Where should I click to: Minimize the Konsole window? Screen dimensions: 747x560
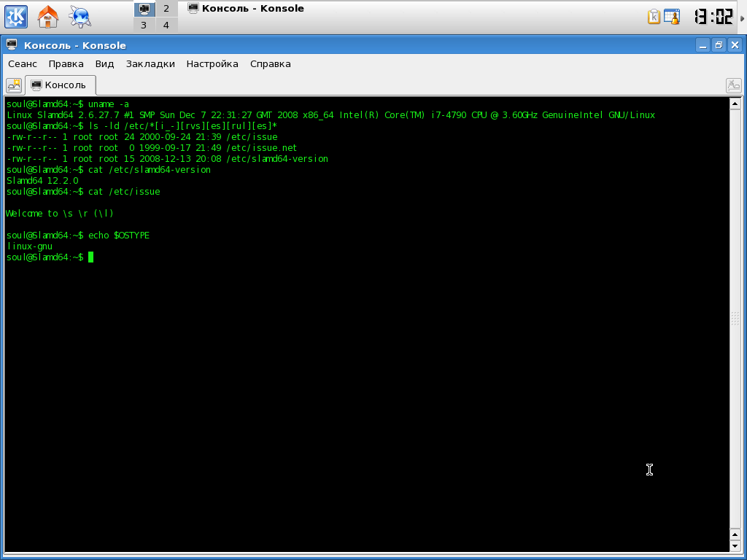point(703,45)
